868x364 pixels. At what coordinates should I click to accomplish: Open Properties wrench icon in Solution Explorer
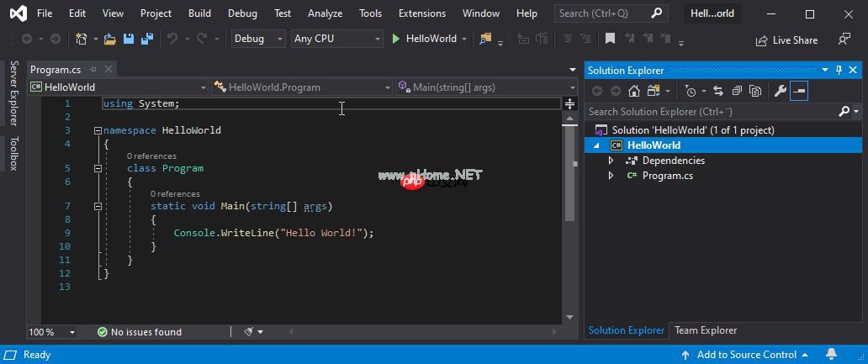780,91
